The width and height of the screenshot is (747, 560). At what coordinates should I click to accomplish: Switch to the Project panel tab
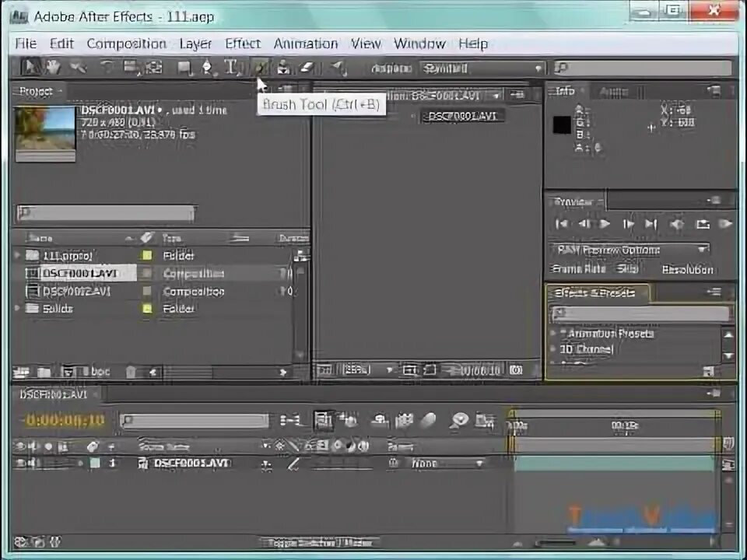(37, 91)
